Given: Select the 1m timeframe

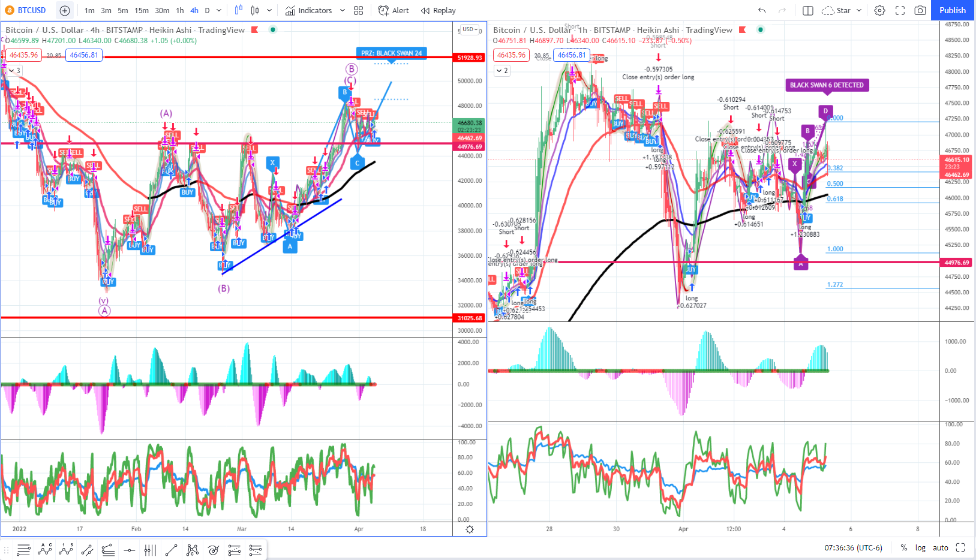Looking at the screenshot, I should click(89, 10).
